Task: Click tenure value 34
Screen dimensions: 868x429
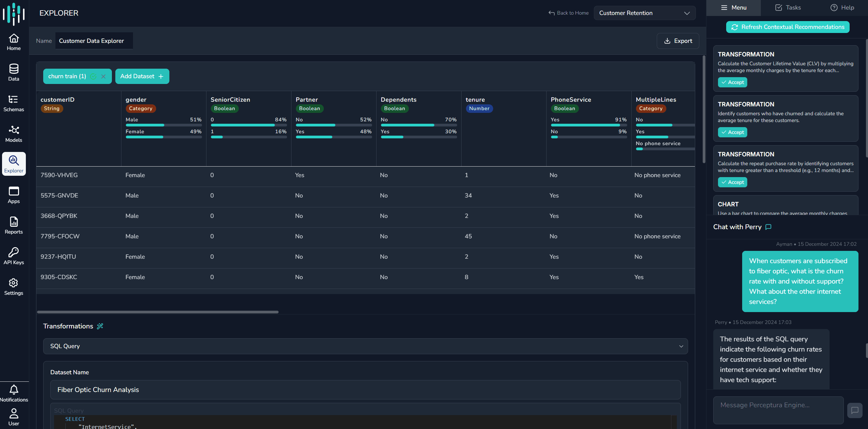Action: [x=468, y=195]
